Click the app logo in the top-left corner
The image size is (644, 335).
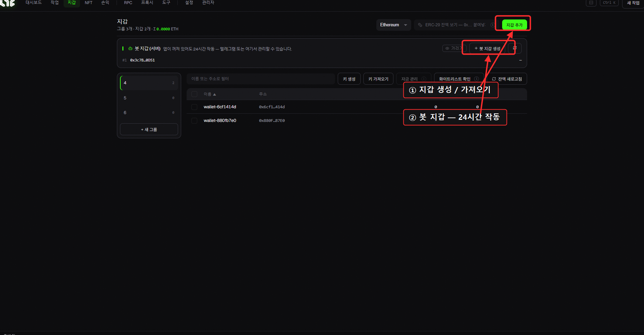[x=8, y=3]
